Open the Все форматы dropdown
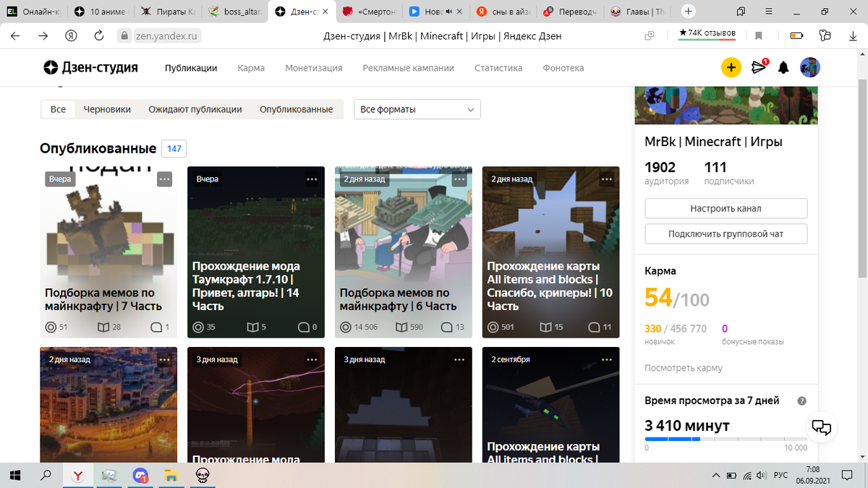Screen dimensions: 868x488 pos(417,109)
